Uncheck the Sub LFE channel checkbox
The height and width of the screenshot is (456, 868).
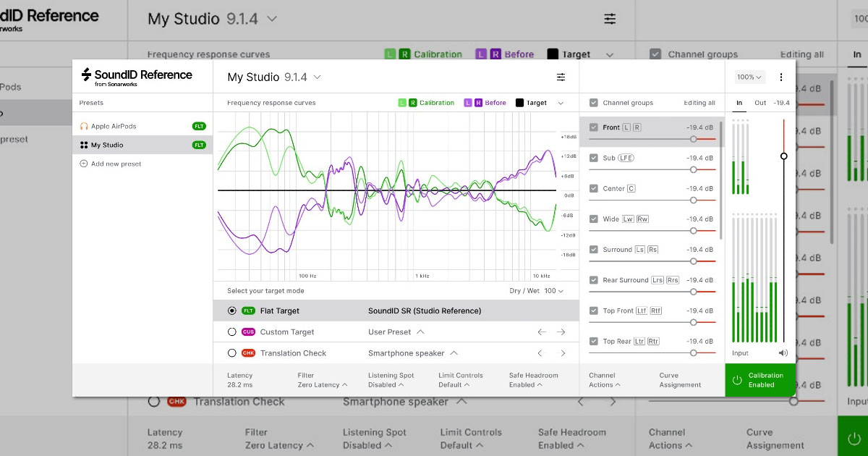594,158
